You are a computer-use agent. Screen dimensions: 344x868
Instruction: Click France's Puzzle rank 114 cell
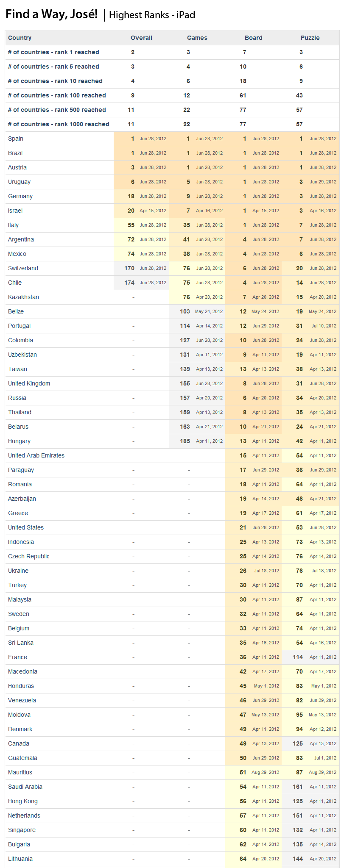pos(298,657)
